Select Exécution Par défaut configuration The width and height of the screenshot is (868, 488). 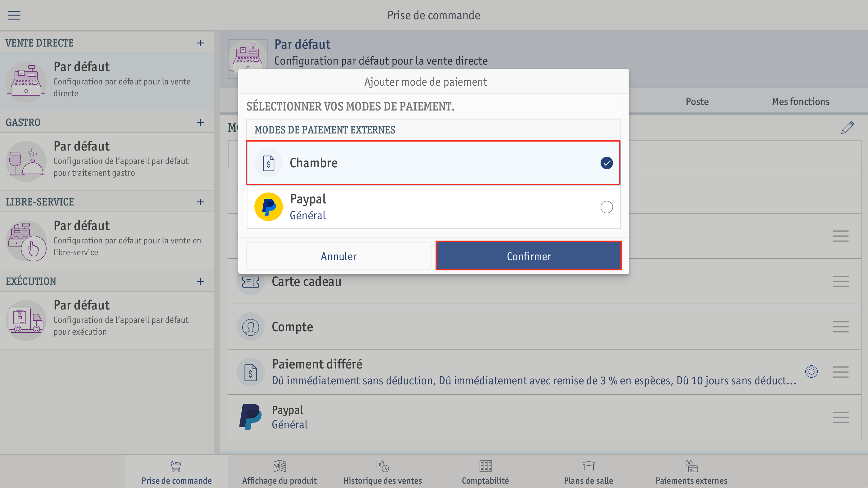(x=107, y=320)
